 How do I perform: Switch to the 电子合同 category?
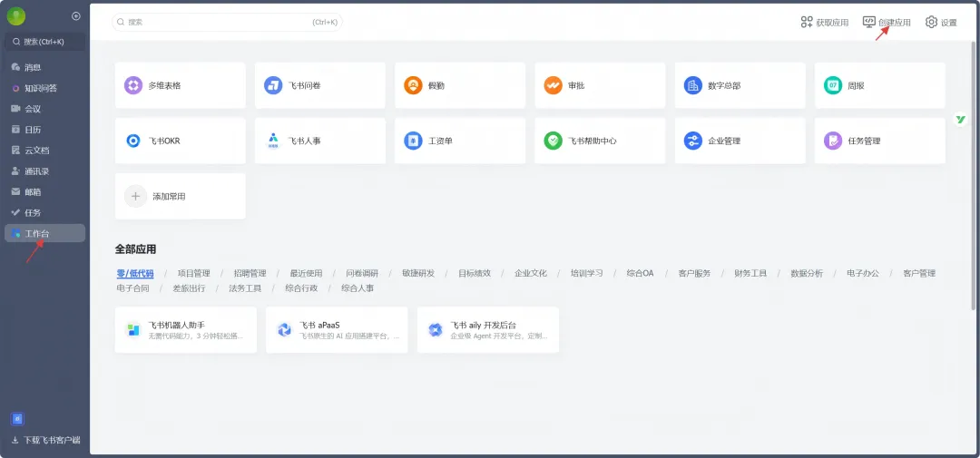click(x=133, y=288)
